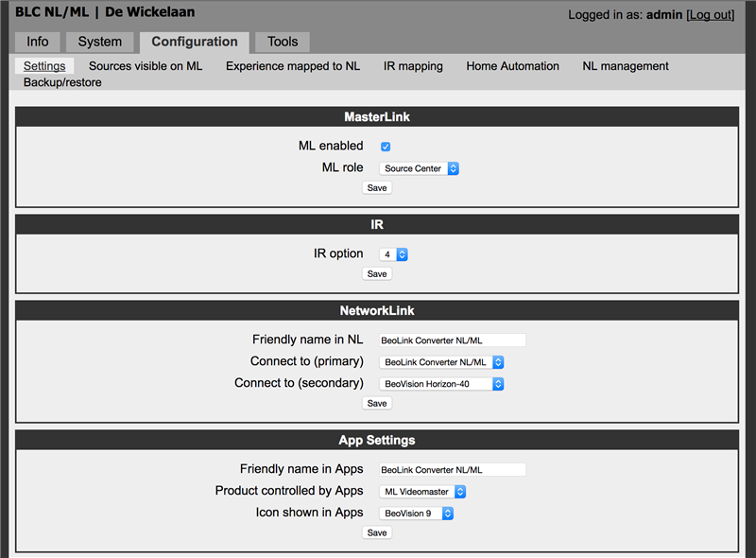Switch to the Info tab
The width and height of the screenshot is (756, 558).
tap(38, 42)
